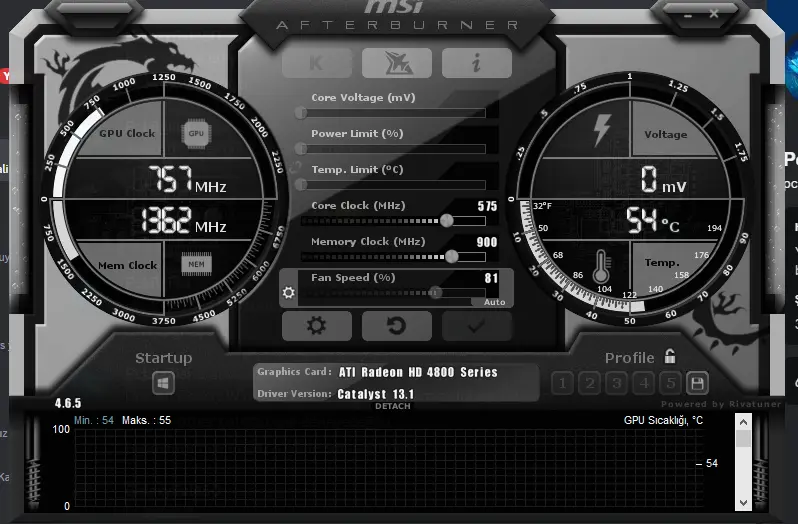
Task: Open the information i button
Action: [477, 63]
